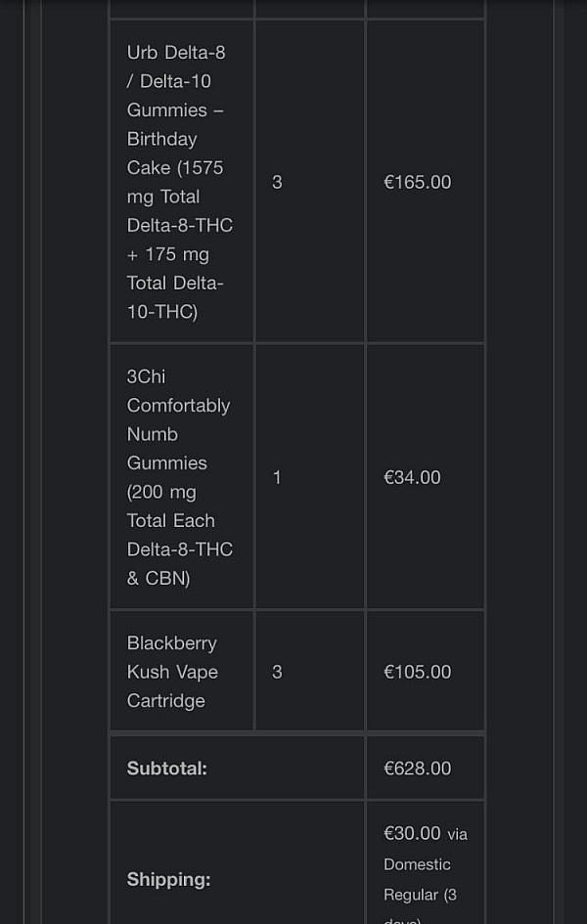Select the Subtotal label
587x924 pixels.
(x=166, y=769)
